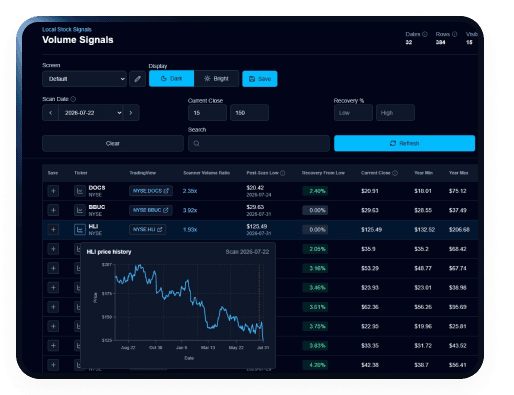Viewport: 514px width, 395px height.
Task: Open the Default screen dropdown
Action: click(x=84, y=79)
